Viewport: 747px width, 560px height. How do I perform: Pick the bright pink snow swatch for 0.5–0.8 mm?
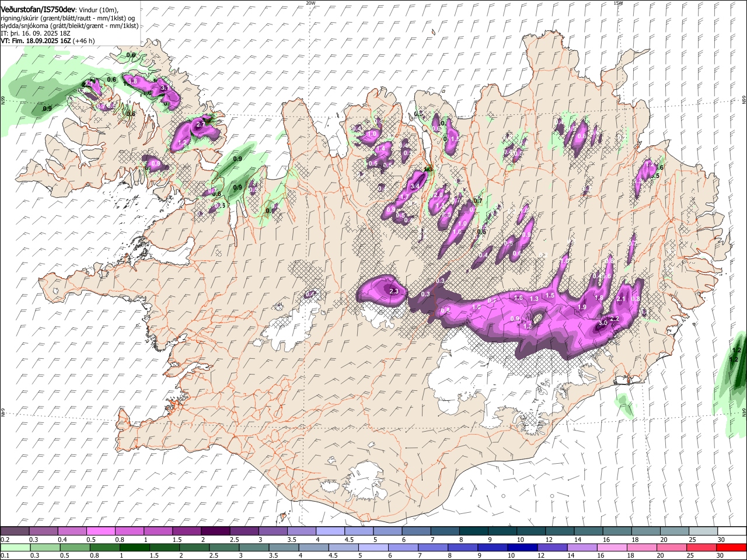click(x=101, y=531)
